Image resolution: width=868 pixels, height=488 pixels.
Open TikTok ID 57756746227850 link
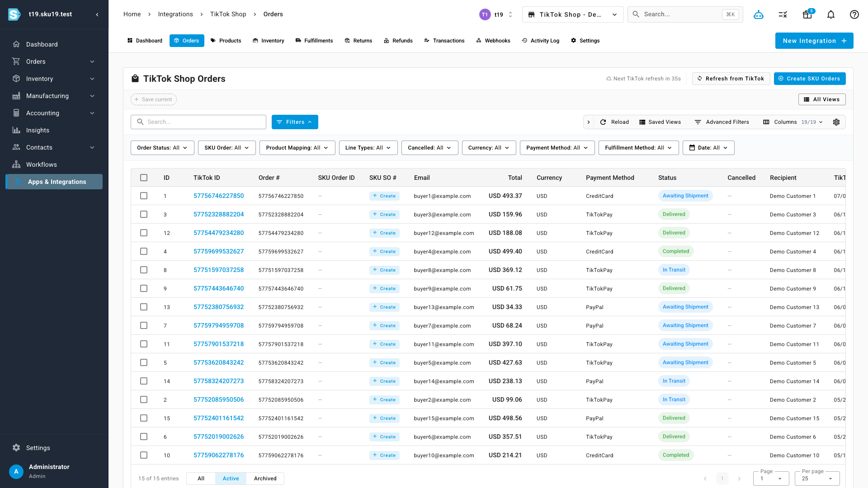click(219, 196)
